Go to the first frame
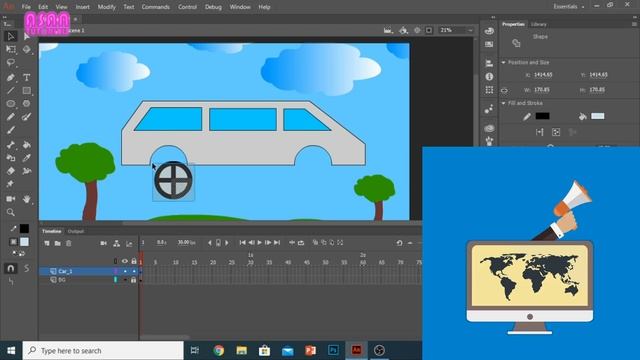The image size is (640, 360). [x=242, y=243]
